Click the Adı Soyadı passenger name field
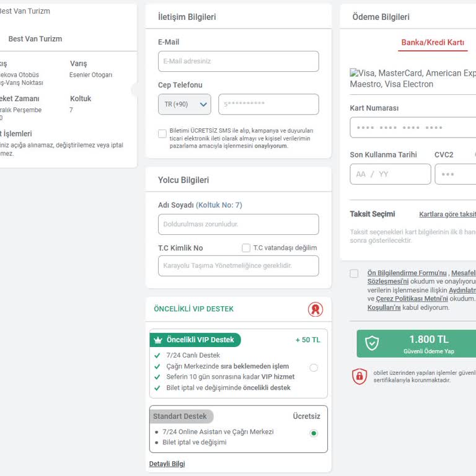Image resolution: width=476 pixels, height=476 pixels. pos(239,224)
